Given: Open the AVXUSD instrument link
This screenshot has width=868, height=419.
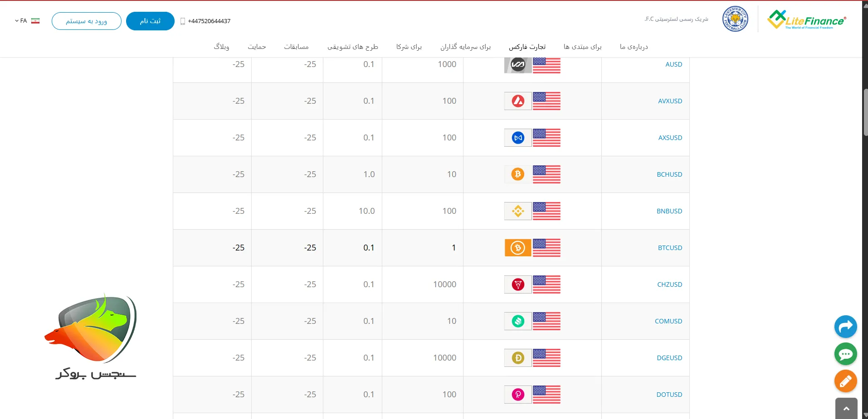Looking at the screenshot, I should point(670,101).
